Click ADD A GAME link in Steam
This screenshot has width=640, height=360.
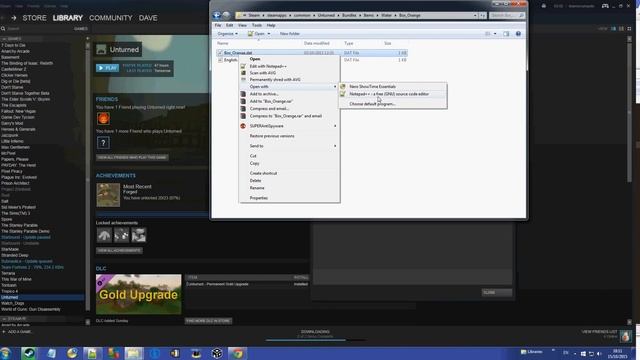(17, 332)
